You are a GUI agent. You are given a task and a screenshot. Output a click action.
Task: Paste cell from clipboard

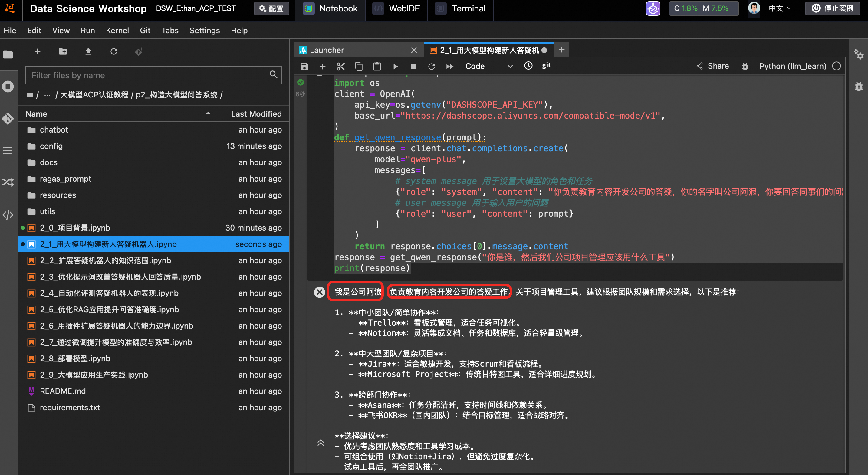tap(377, 66)
